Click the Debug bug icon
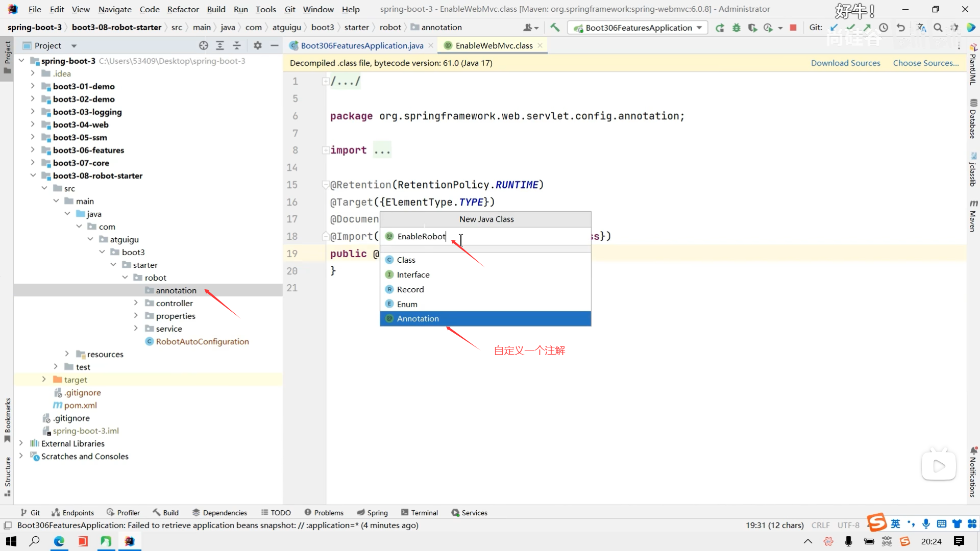 tap(736, 28)
